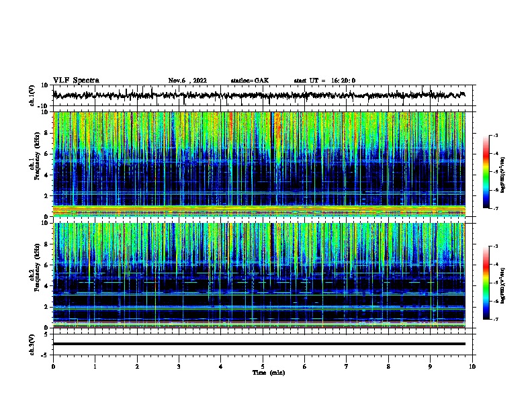Click the "10" tick on the time axis
532x411 pixels.
point(472,366)
